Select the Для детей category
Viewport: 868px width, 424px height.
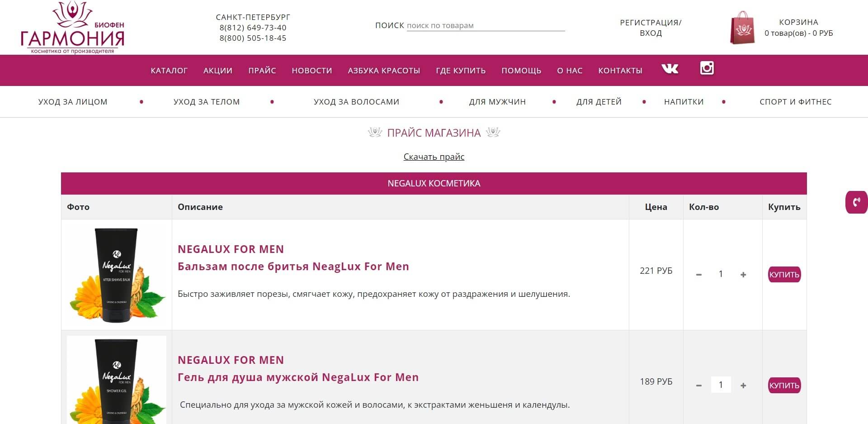[x=599, y=102]
